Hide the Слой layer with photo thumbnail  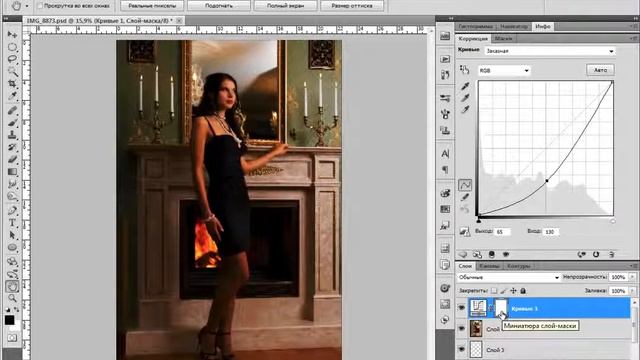coord(462,329)
